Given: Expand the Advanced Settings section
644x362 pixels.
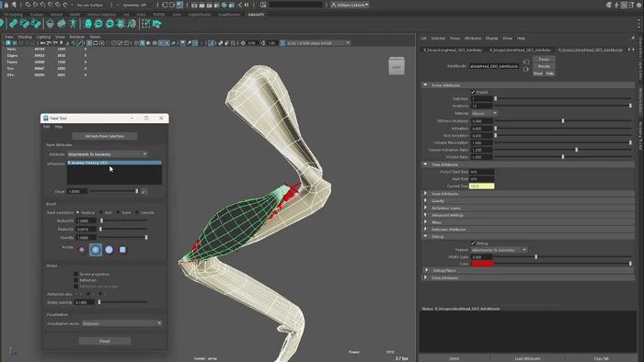Looking at the screenshot, I should (x=425, y=215).
